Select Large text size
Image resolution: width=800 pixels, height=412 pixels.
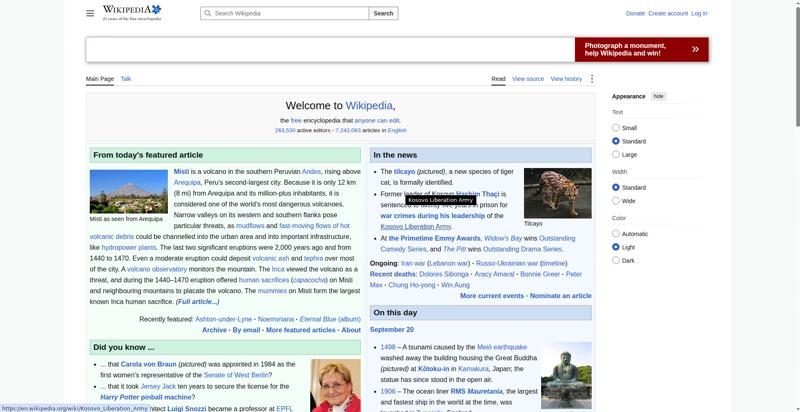click(616, 154)
